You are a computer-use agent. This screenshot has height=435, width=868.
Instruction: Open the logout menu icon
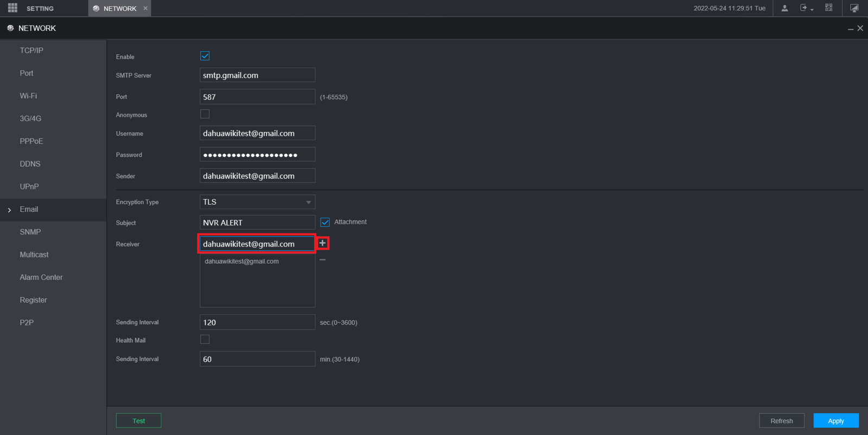[x=805, y=8]
